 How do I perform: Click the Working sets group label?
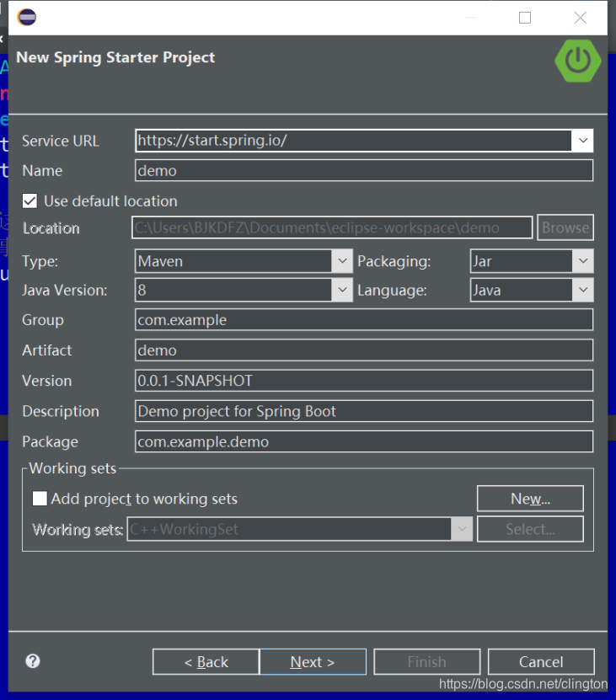(x=72, y=468)
